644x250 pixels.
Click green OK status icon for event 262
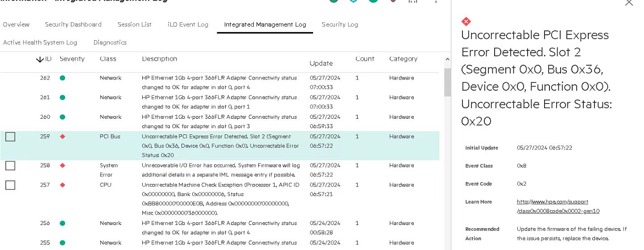click(62, 78)
